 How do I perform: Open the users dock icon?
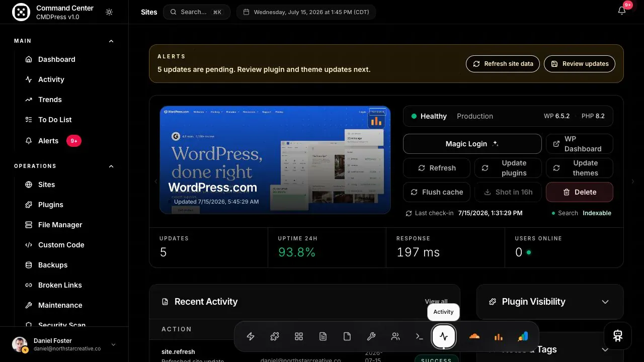(395, 337)
